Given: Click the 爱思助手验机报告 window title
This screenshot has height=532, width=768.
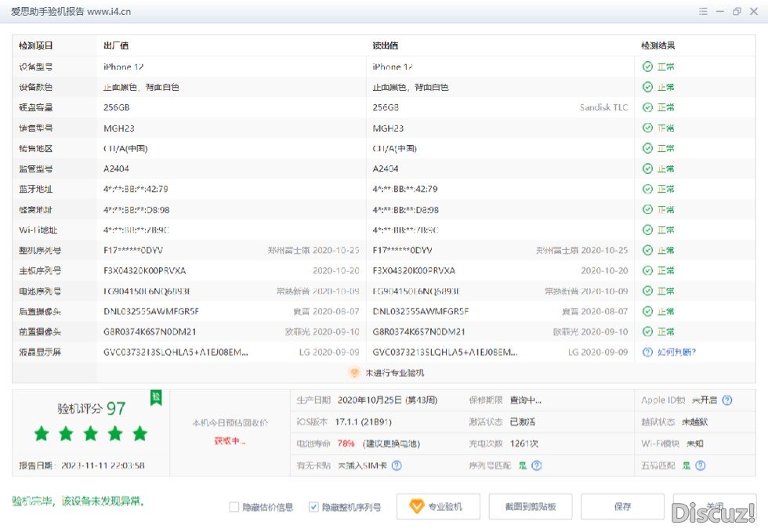Looking at the screenshot, I should pyautogui.click(x=71, y=11).
